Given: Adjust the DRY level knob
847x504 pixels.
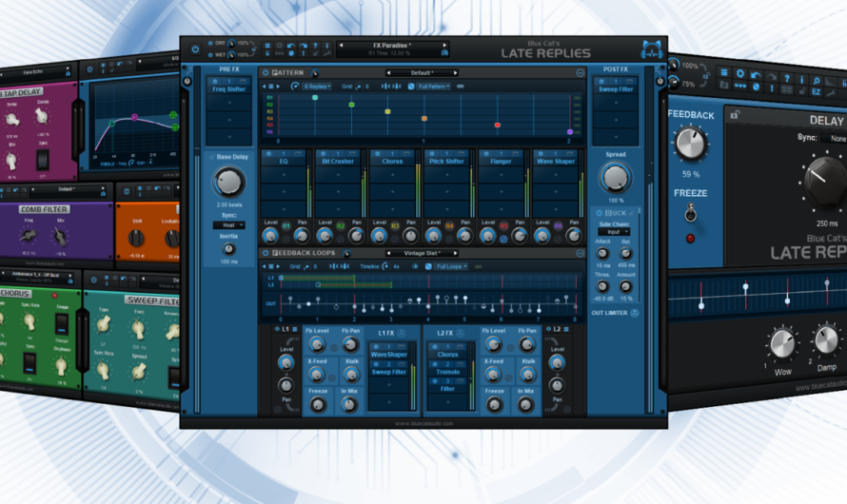Looking at the screenshot, I should tap(231, 43).
